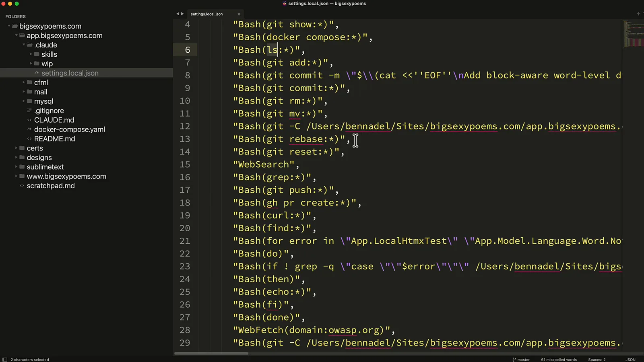Expand the mail folder arrow
The height and width of the screenshot is (362, 644).
24,92
